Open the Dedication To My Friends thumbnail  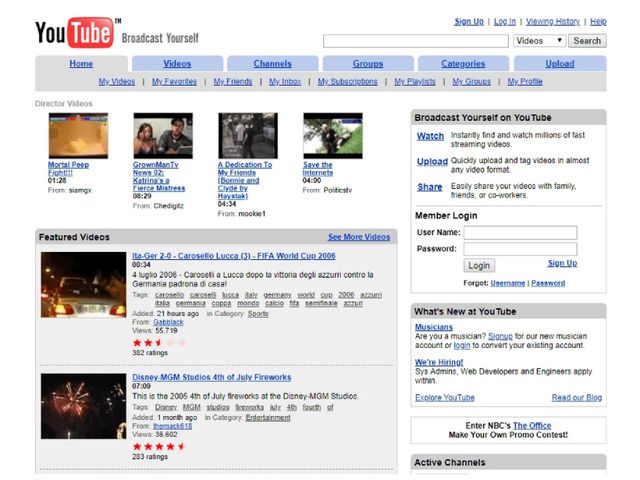(x=247, y=135)
